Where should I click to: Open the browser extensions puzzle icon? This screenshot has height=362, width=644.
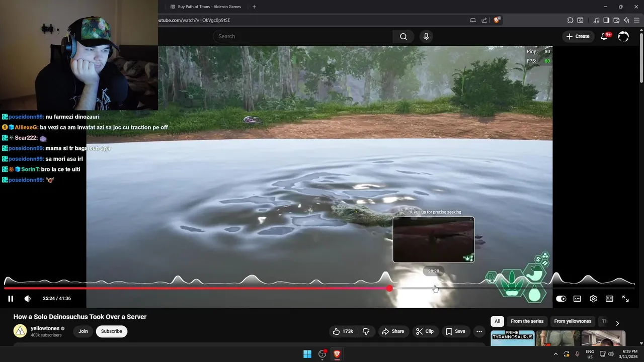coord(570,20)
